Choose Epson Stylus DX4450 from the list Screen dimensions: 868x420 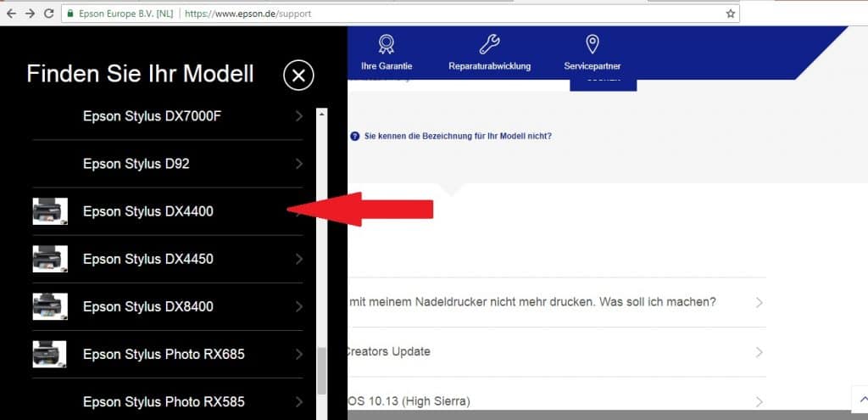pyautogui.click(x=168, y=260)
